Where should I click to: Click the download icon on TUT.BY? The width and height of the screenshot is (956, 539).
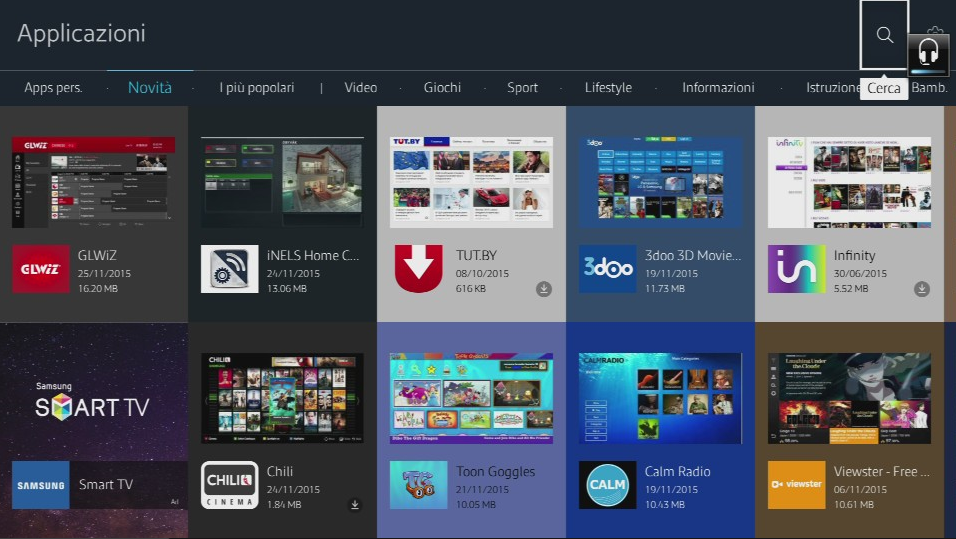[x=544, y=289]
